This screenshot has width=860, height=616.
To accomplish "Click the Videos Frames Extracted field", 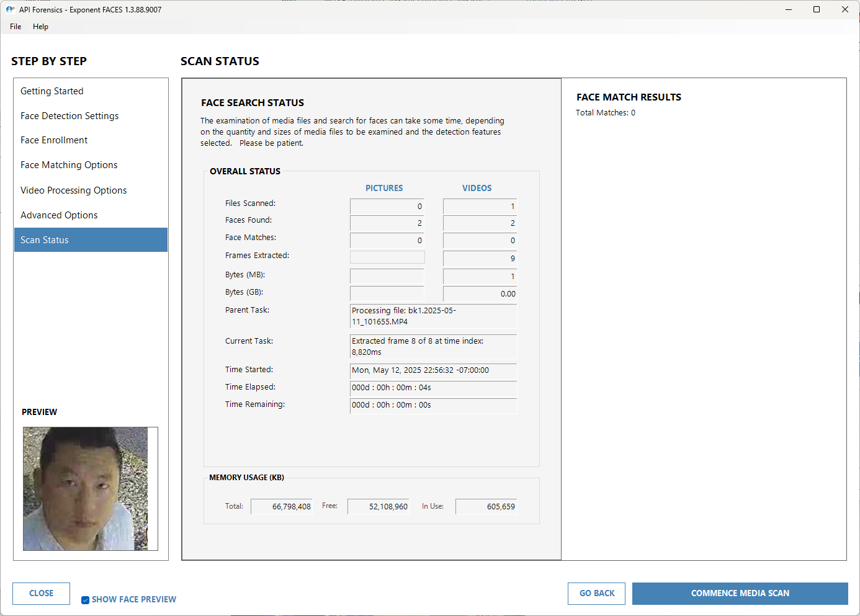I will coord(480,258).
